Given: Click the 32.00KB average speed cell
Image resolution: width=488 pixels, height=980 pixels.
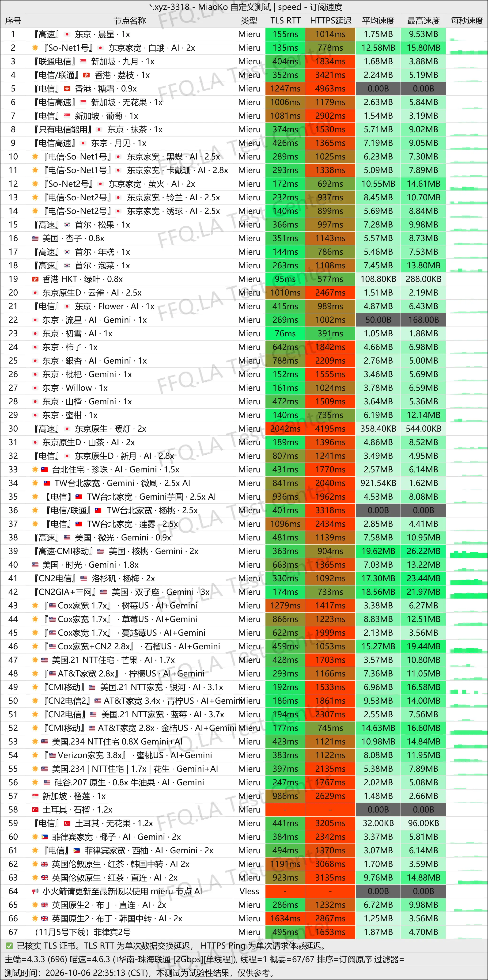Looking at the screenshot, I should (x=378, y=823).
